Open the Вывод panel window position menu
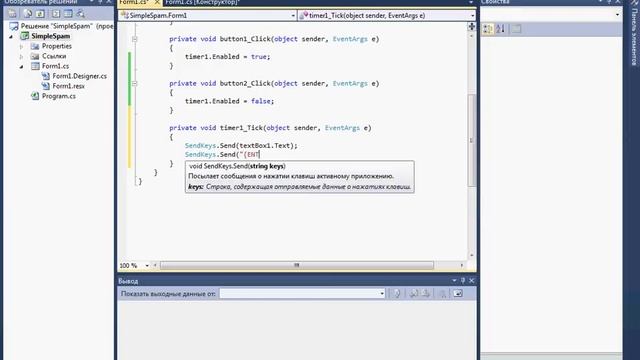The width and height of the screenshot is (640, 360). point(454,281)
